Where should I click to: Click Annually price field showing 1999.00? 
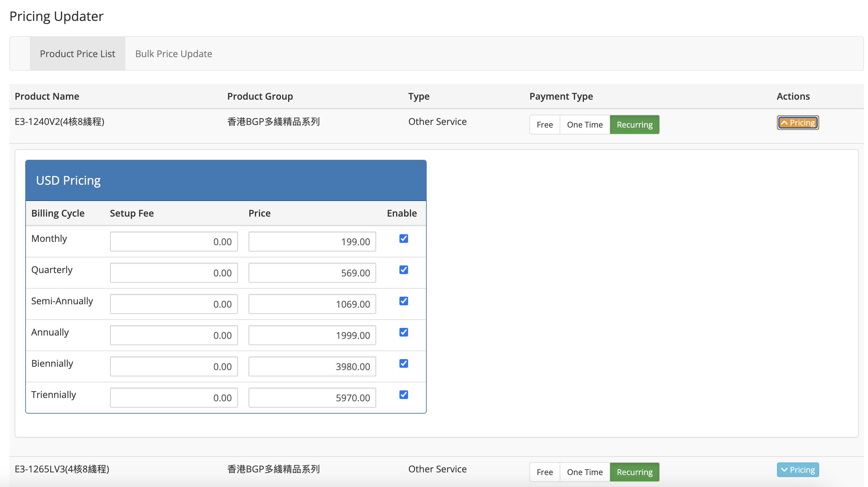coord(312,335)
